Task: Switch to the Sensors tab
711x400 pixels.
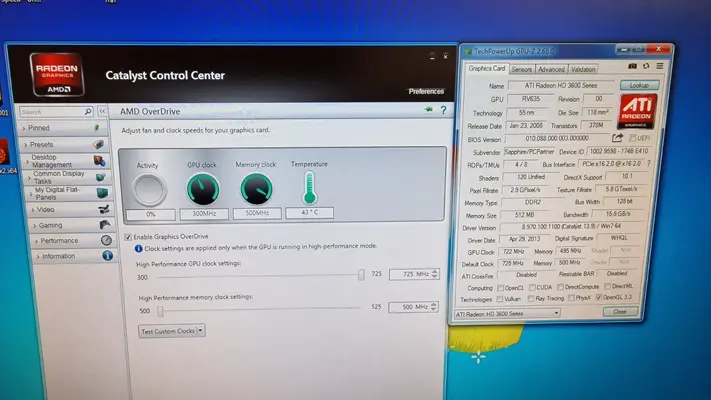Action: click(x=521, y=69)
